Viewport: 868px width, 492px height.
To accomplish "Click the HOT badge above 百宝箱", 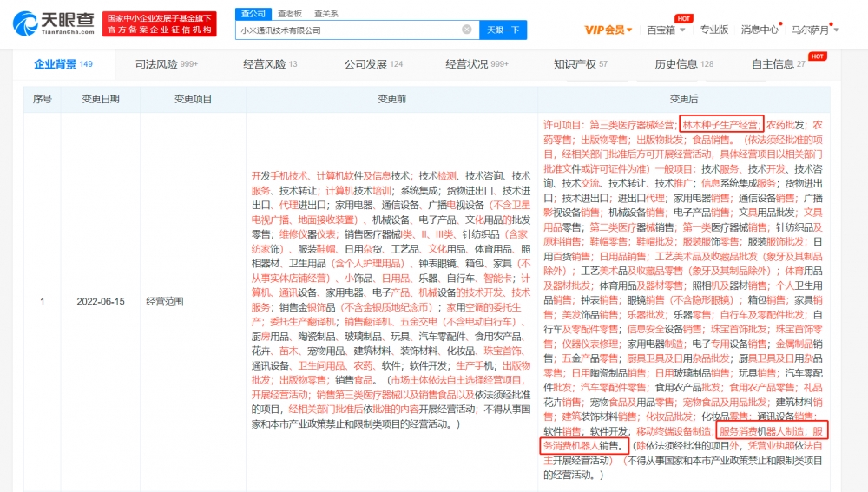I will tap(684, 18).
